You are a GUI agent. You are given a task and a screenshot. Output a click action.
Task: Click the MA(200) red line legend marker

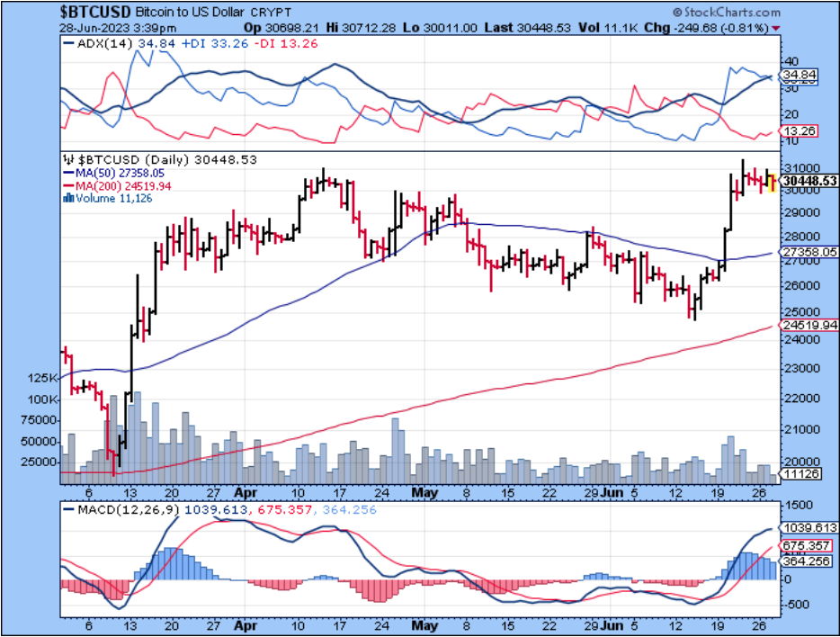pos(67,186)
